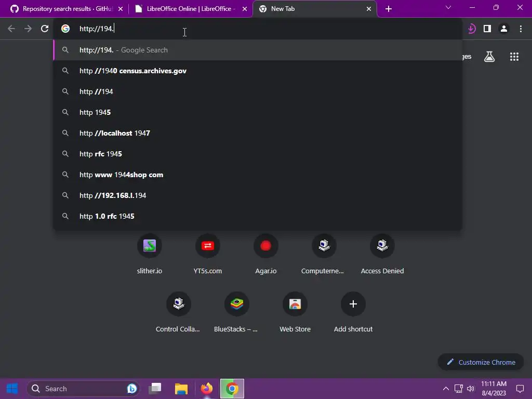Screen dimensions: 532x399
Task: Open the volume tray icon
Action: (x=471, y=389)
